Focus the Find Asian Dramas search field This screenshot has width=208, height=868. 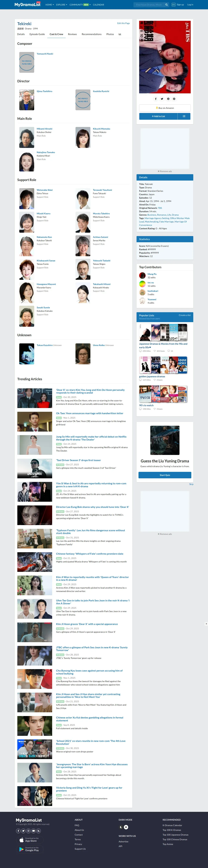pos(149,5)
